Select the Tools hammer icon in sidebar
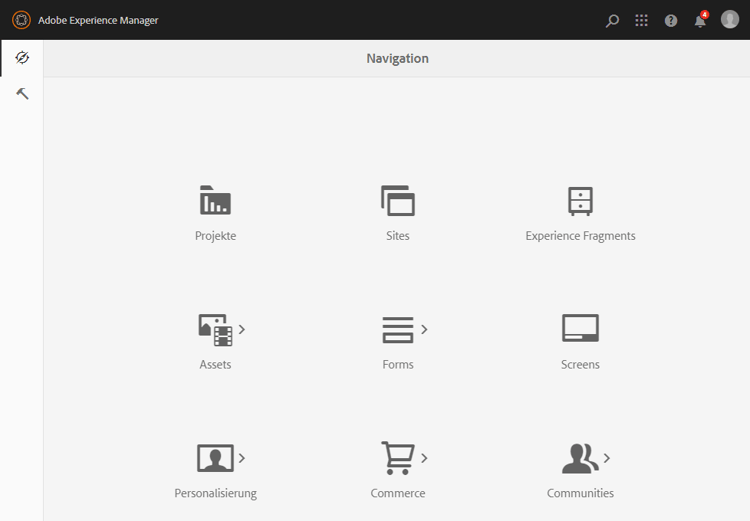 [x=22, y=93]
